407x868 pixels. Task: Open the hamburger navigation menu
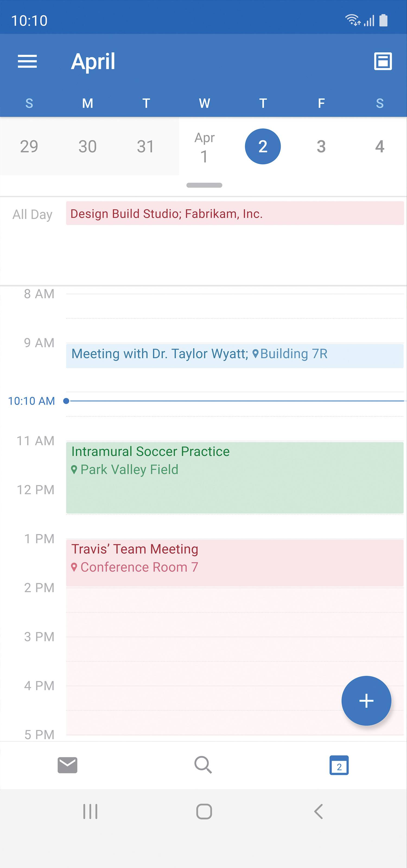(27, 61)
